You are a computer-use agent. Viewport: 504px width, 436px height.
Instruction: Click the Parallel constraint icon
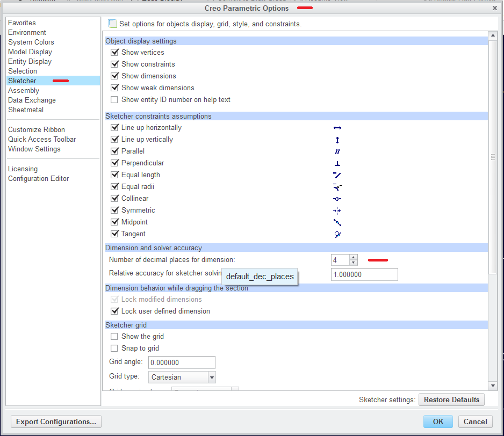coord(337,151)
